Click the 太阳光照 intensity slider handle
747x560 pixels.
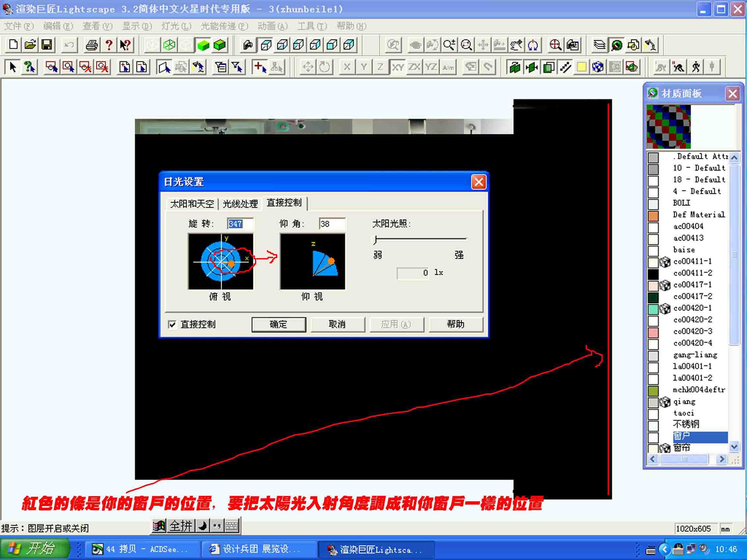pyautogui.click(x=375, y=239)
